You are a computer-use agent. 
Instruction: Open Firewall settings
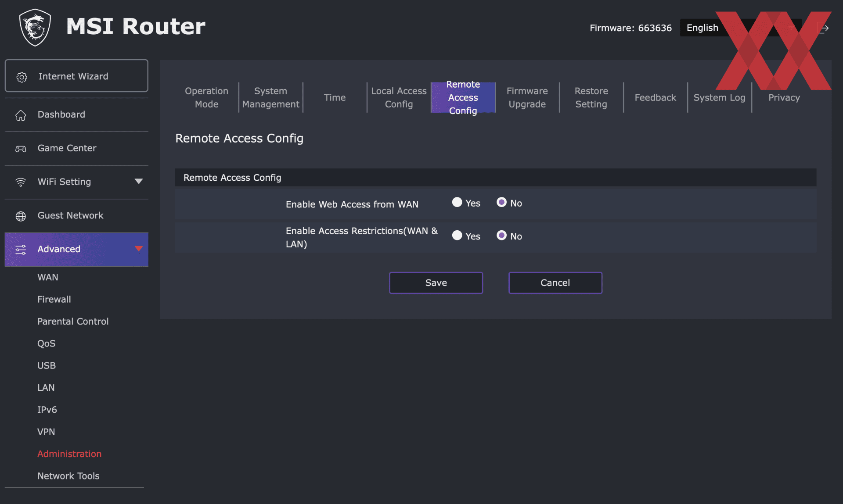[54, 299]
